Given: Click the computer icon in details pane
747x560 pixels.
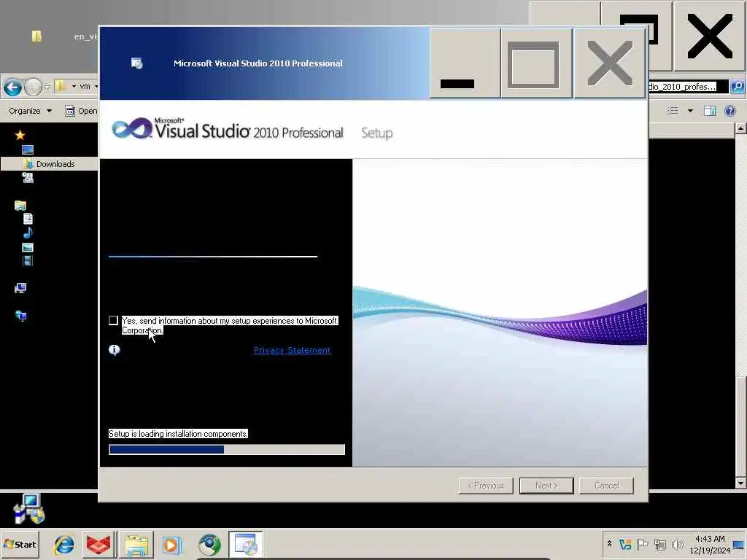Looking at the screenshot, I should [29, 508].
